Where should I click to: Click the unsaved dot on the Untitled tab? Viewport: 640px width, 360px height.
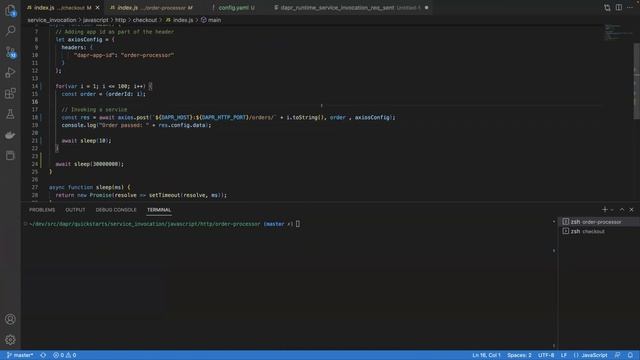pyautogui.click(x=427, y=8)
